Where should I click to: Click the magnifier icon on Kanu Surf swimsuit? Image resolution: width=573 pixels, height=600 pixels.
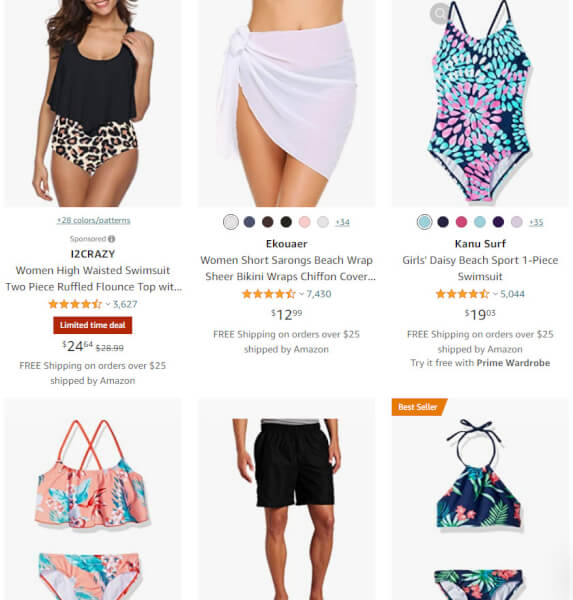click(x=439, y=14)
